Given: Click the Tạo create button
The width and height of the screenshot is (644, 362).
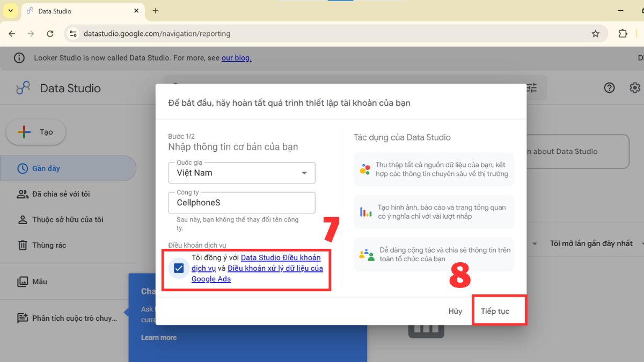Looking at the screenshot, I should (36, 132).
